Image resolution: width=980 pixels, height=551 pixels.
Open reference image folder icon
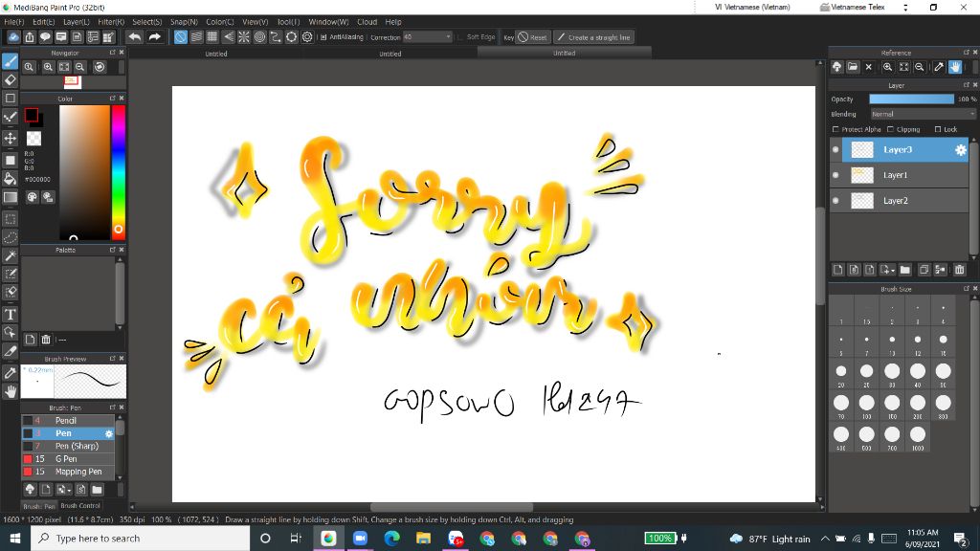pos(853,67)
